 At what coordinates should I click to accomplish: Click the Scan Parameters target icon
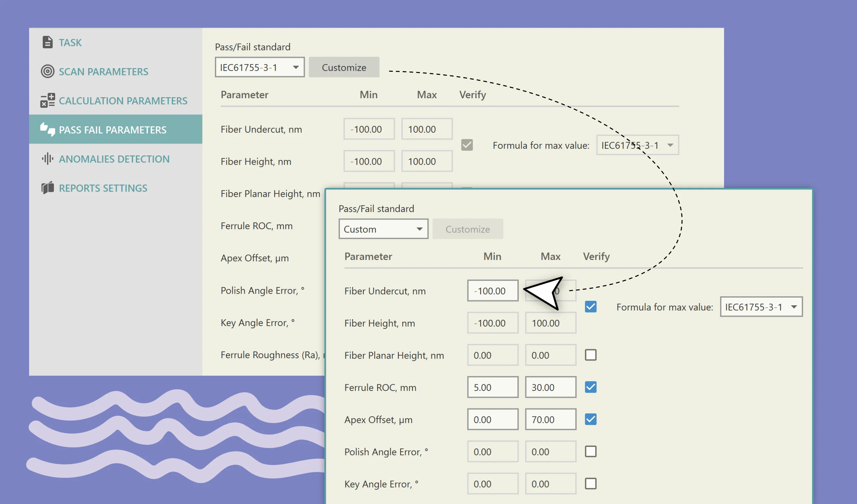tap(48, 71)
